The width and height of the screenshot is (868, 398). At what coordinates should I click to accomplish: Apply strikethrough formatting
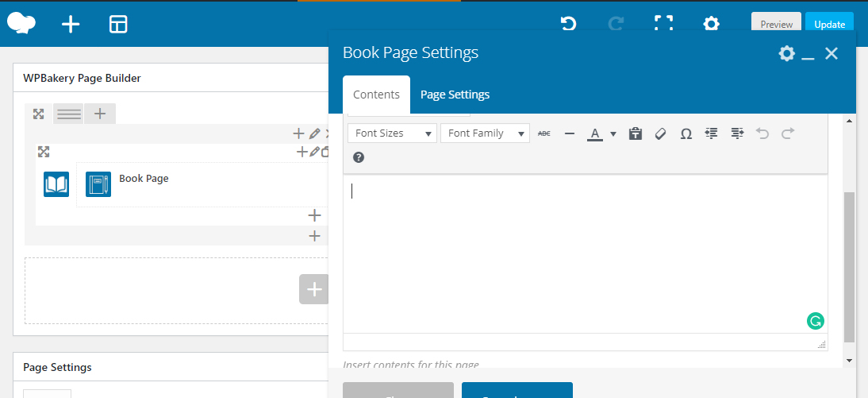coord(544,133)
